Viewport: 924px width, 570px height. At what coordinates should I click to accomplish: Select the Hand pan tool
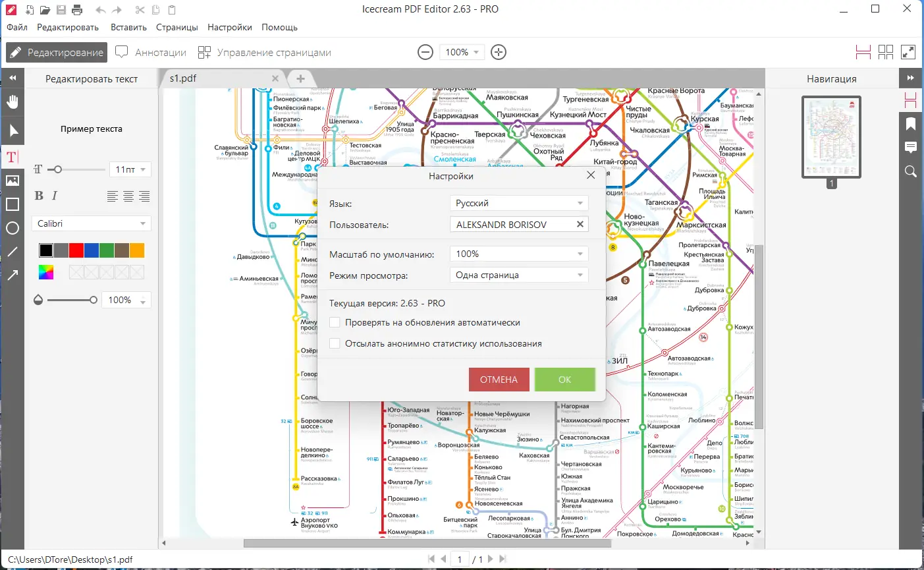[x=13, y=101]
